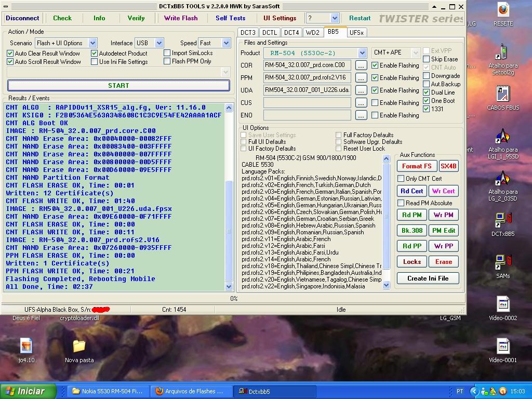Screen dimensions: 532x399
Task: Click the Erase aux button
Action: 444,262
